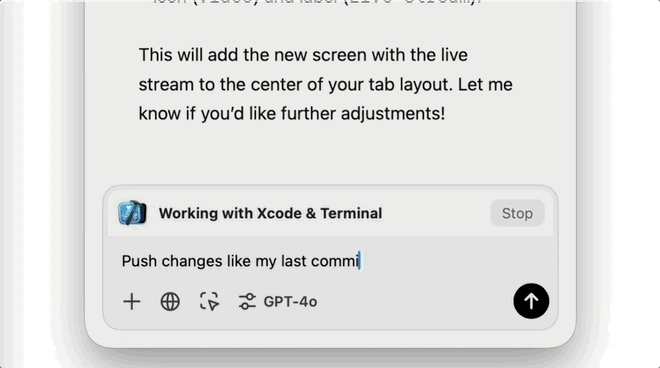Enable web search with globe icon
660x368 pixels.
[170, 302]
